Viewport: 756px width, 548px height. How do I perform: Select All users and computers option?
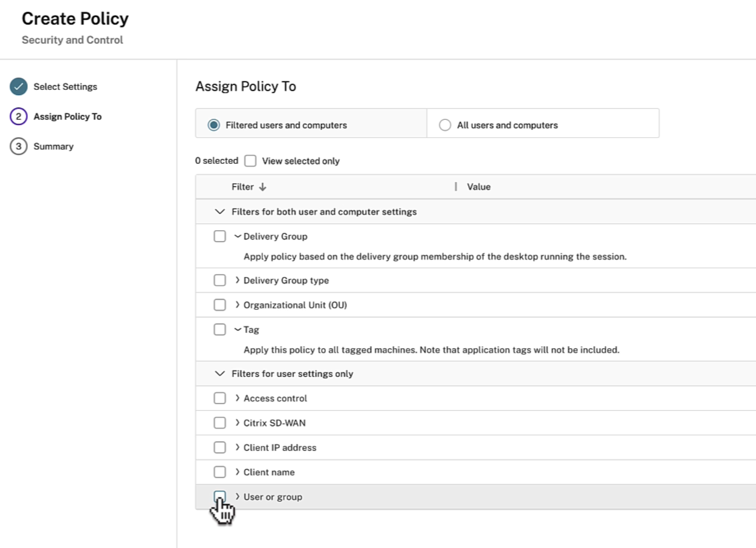tap(445, 125)
